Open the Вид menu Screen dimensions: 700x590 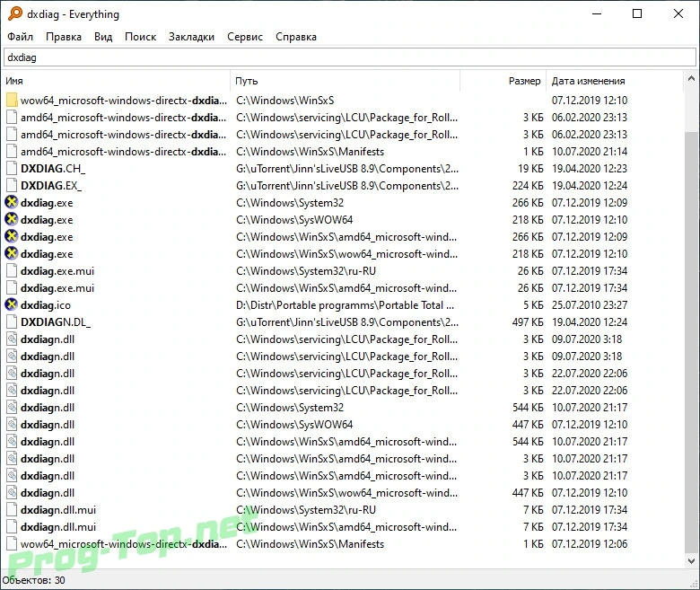point(103,37)
